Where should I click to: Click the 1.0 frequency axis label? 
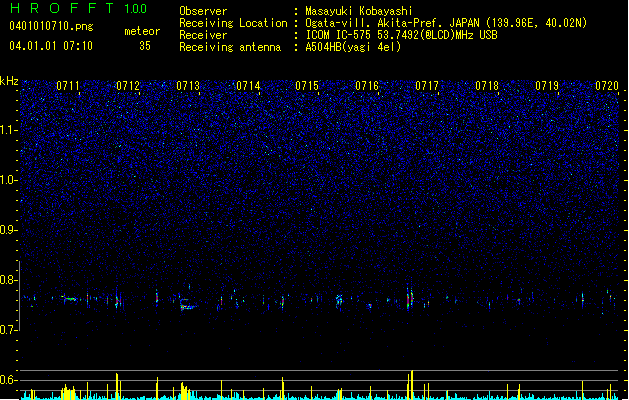tap(9, 180)
